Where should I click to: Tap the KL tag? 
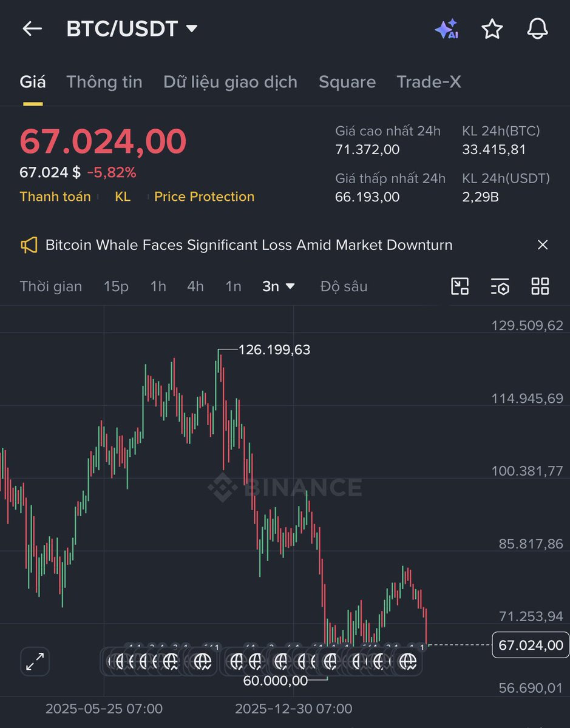coord(123,197)
